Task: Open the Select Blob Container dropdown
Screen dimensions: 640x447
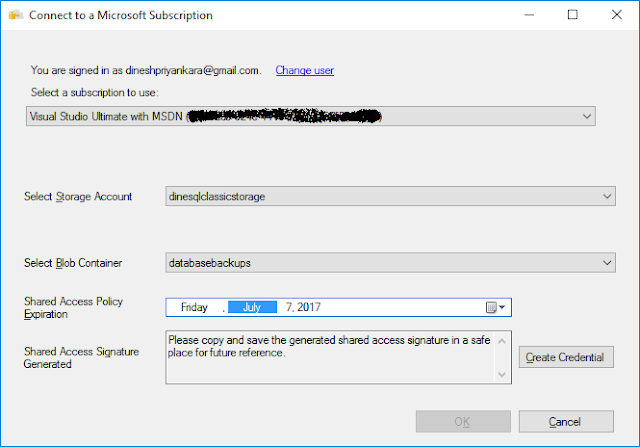Action: coord(607,263)
